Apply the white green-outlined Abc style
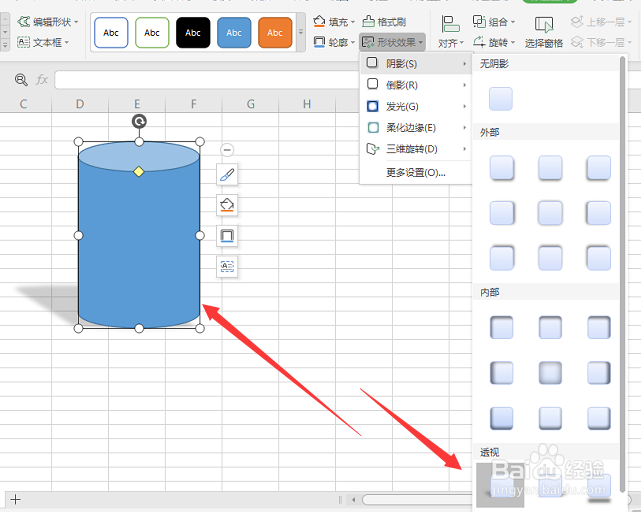The width and height of the screenshot is (641, 512). [152, 33]
